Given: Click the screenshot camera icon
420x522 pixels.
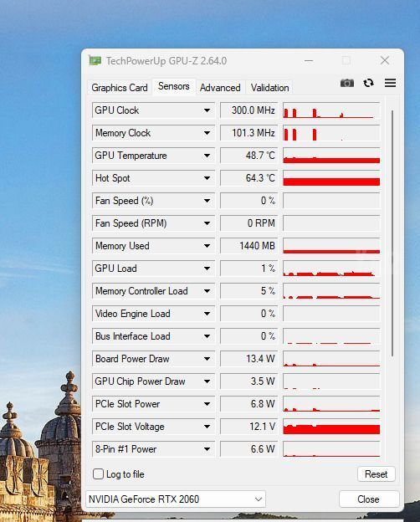Looking at the screenshot, I should 346,83.
